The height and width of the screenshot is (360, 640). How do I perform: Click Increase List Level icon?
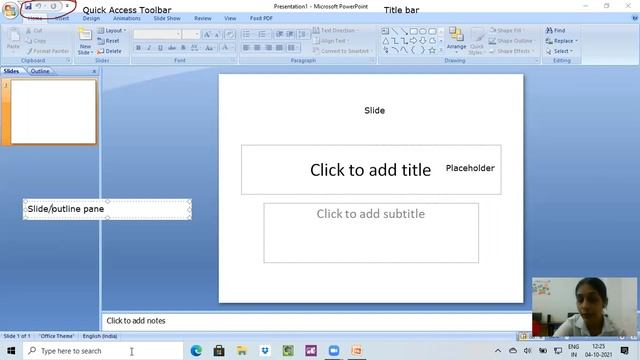[x=290, y=34]
